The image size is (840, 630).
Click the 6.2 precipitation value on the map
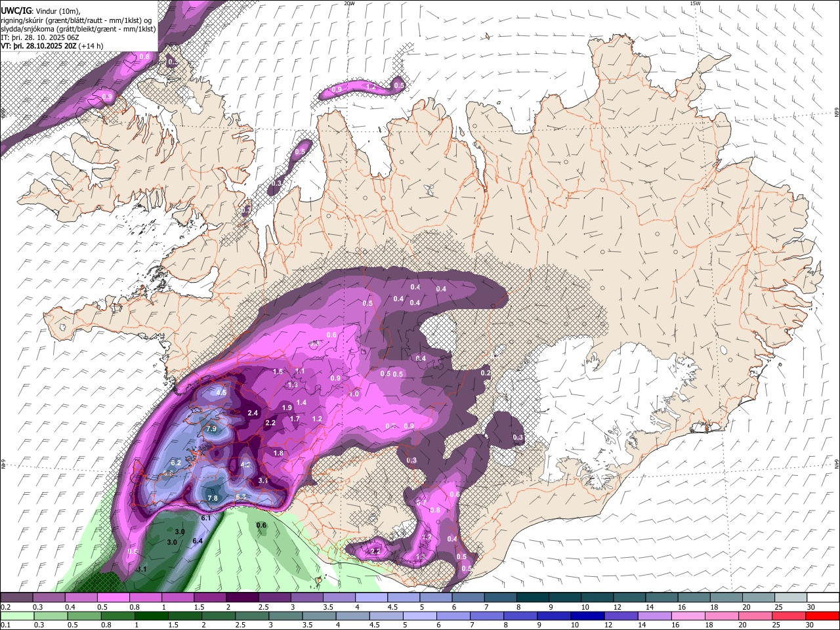click(x=176, y=463)
